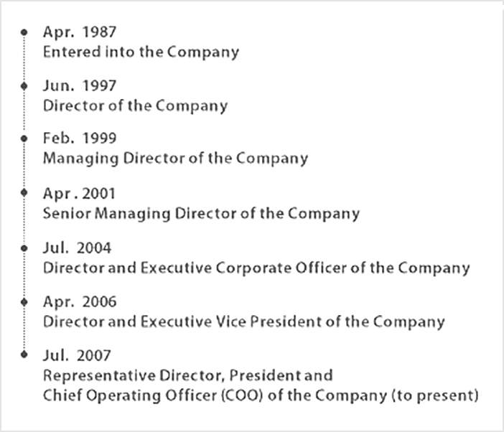Select the Jul. 2007 timeline dot
Image resolution: width=504 pixels, height=432 pixels.
pos(24,354)
